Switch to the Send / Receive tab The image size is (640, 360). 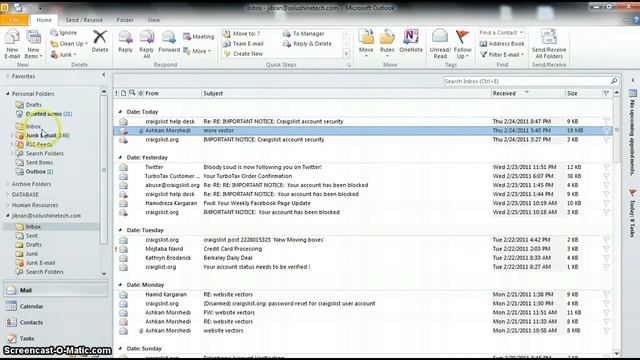pos(84,20)
